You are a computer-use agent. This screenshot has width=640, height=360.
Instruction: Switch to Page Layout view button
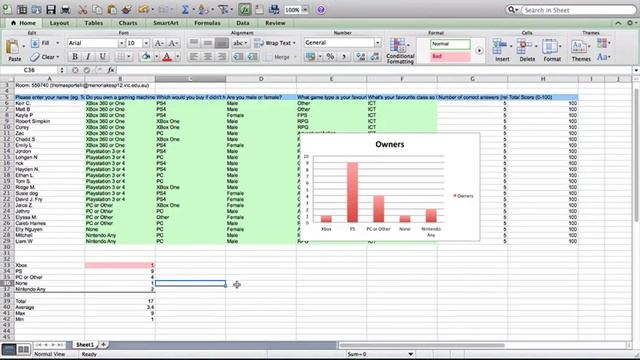tap(23, 349)
